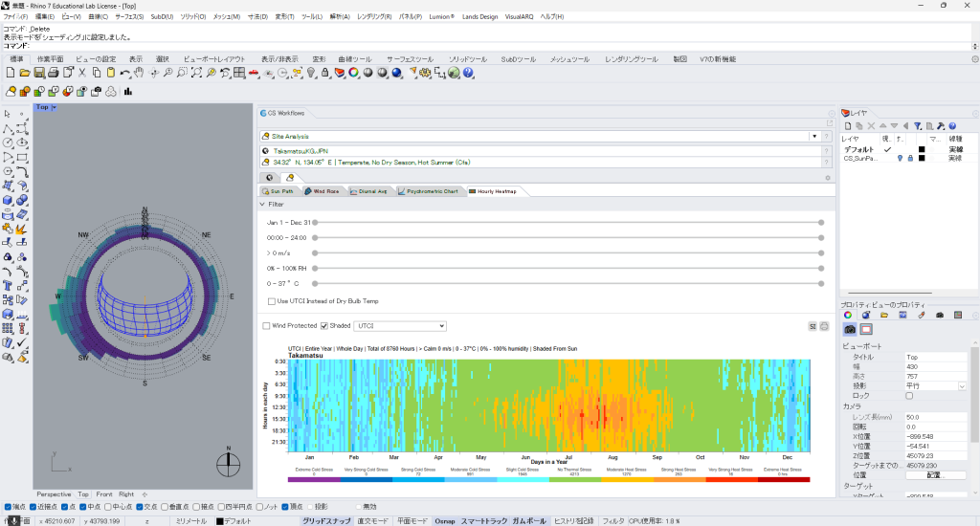Check Use UTCI Instead of Dry Bulb Temp

click(272, 301)
